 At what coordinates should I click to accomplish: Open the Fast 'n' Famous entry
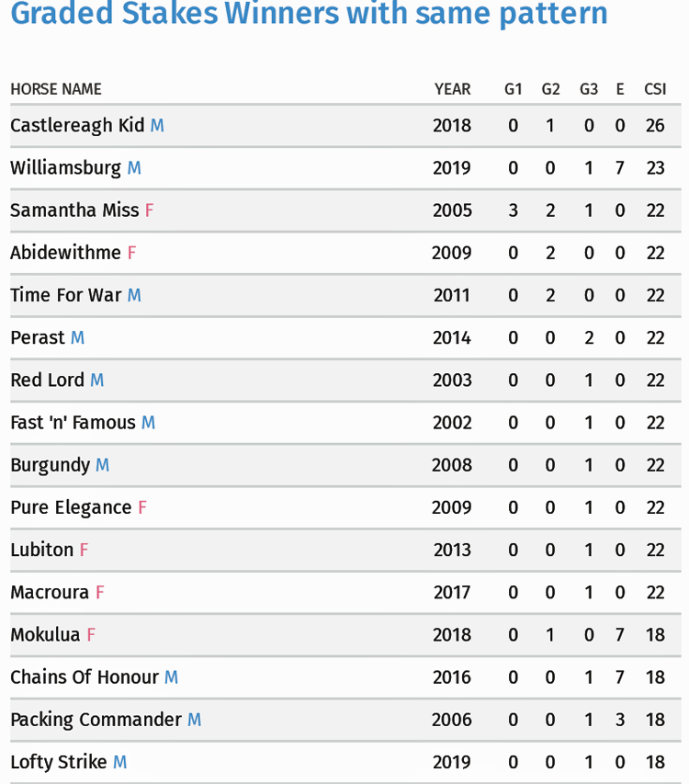click(73, 423)
